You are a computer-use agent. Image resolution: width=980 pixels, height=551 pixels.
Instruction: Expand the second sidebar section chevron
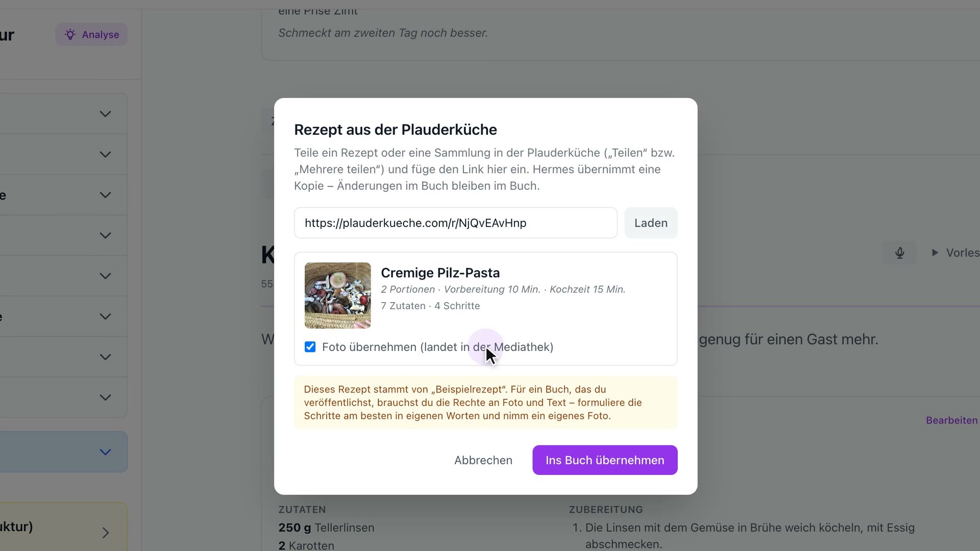105,154
